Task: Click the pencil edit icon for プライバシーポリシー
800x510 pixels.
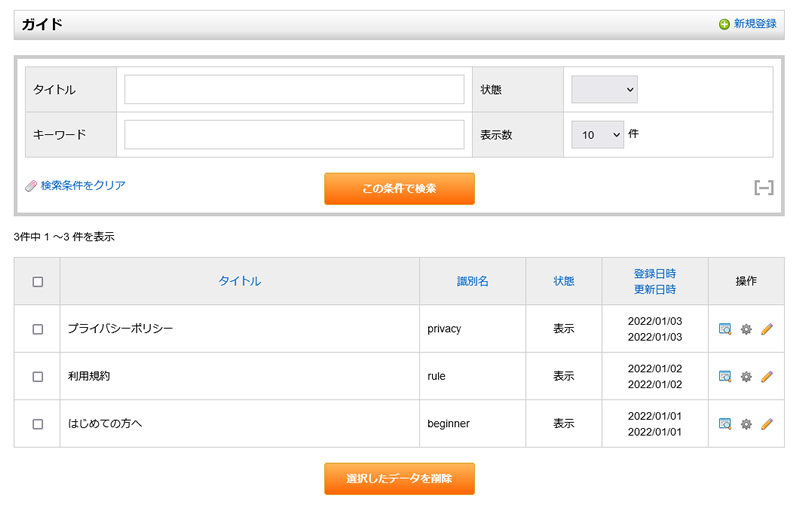Action: [767, 329]
